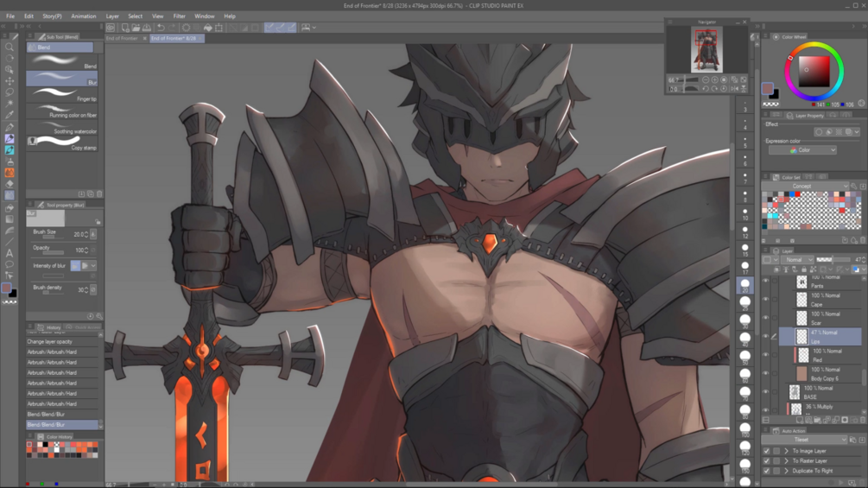The width and height of the screenshot is (868, 488).
Task: Flip canvas horizontally in Navigator
Action: coord(734,88)
